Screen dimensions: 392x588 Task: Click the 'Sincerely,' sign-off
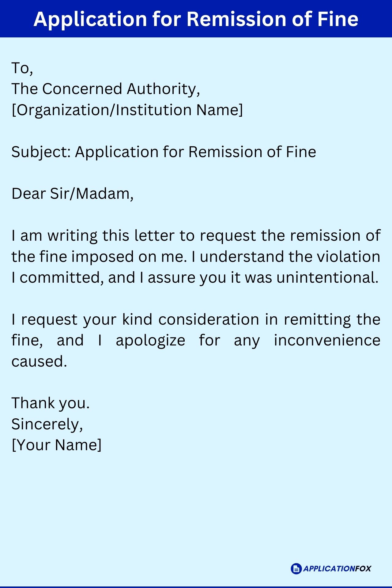coord(47,424)
